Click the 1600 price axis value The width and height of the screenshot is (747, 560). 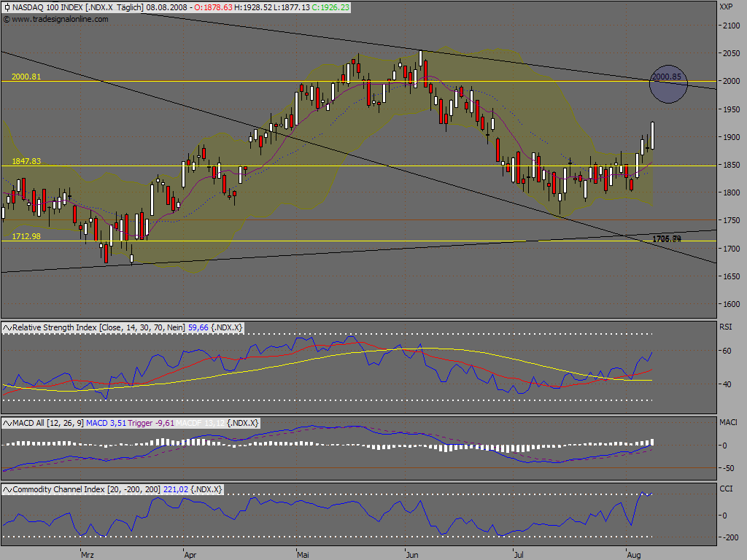point(731,304)
